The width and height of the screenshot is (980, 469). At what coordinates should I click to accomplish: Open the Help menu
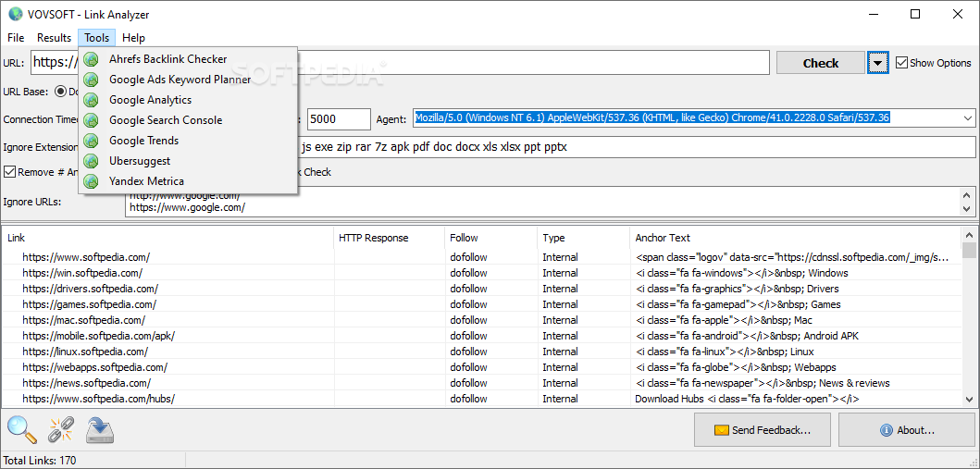134,38
